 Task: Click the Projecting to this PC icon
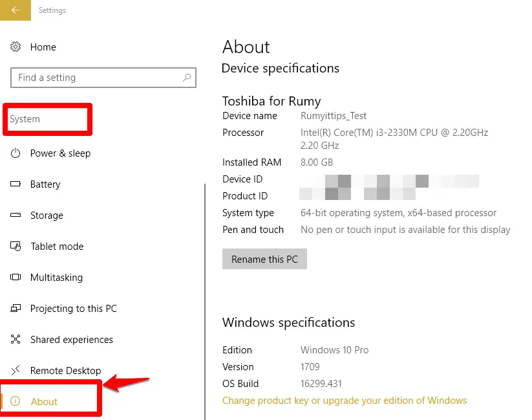pyautogui.click(x=16, y=308)
